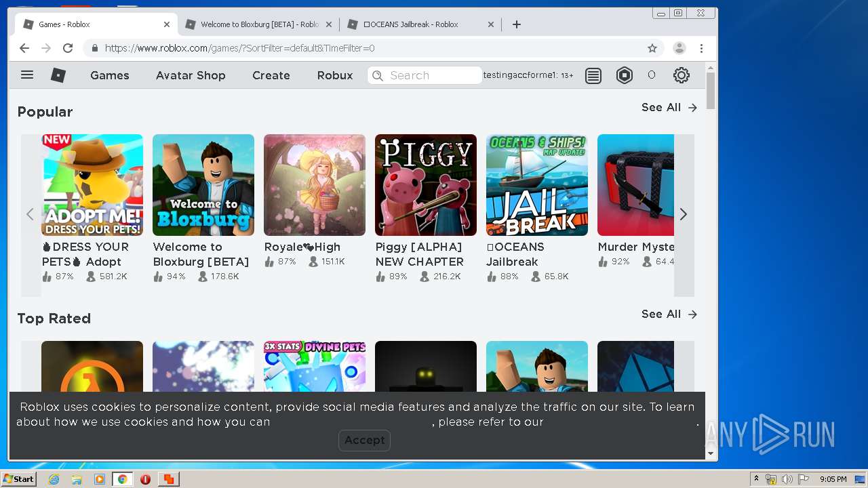
Task: Click the Roblox logo icon
Action: pyautogui.click(x=58, y=75)
